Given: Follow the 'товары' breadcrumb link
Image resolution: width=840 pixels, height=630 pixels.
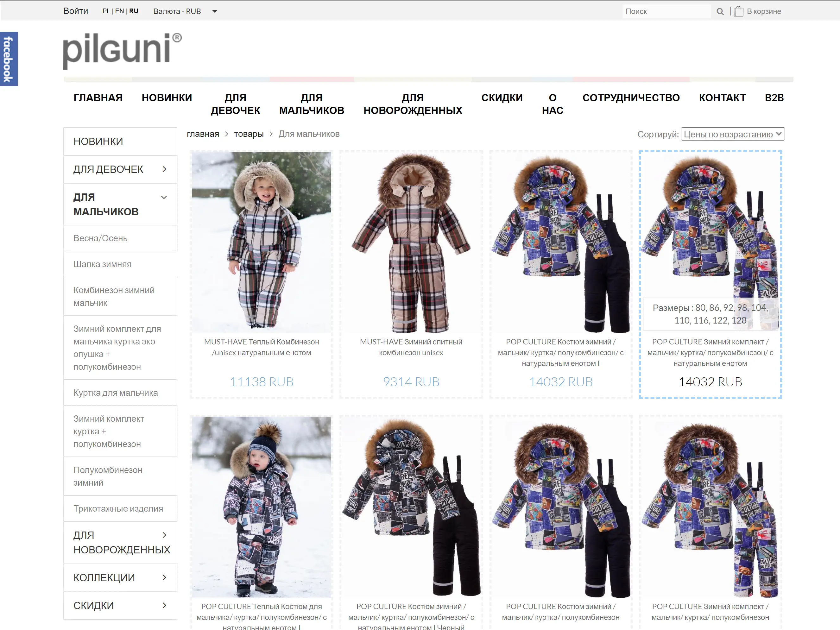Looking at the screenshot, I should coord(249,134).
